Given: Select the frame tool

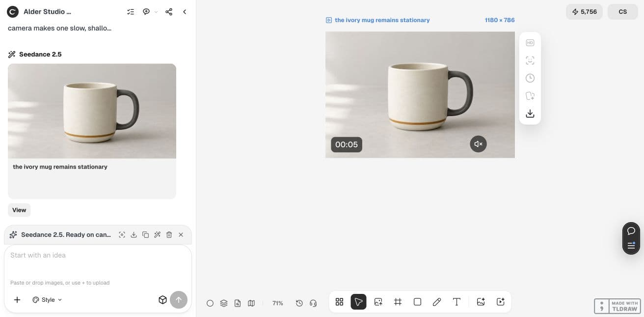Looking at the screenshot, I should click(398, 302).
